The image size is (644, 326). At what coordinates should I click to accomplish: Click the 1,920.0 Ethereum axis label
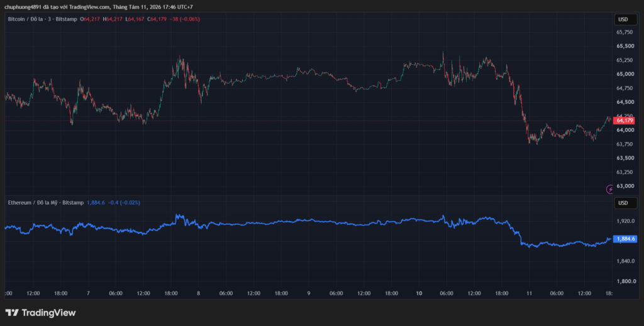pos(626,221)
